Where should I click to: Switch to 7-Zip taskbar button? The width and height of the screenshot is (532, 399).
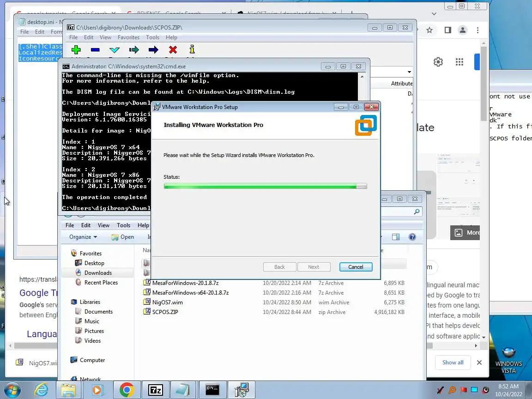point(155,390)
